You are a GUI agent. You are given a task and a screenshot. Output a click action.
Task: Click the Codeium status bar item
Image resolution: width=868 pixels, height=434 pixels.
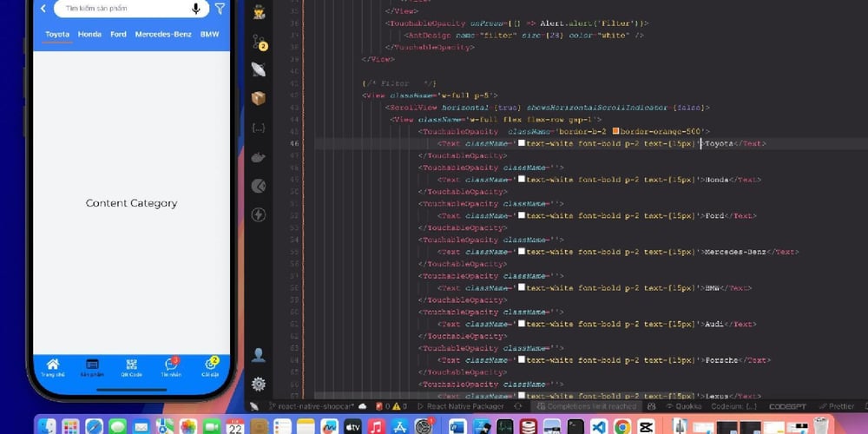[733, 406]
